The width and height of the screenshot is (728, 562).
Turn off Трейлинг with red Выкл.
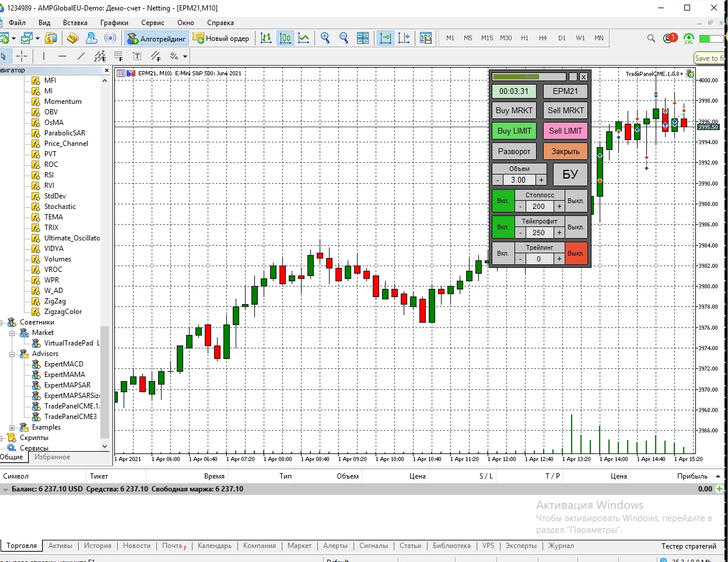[x=576, y=253]
